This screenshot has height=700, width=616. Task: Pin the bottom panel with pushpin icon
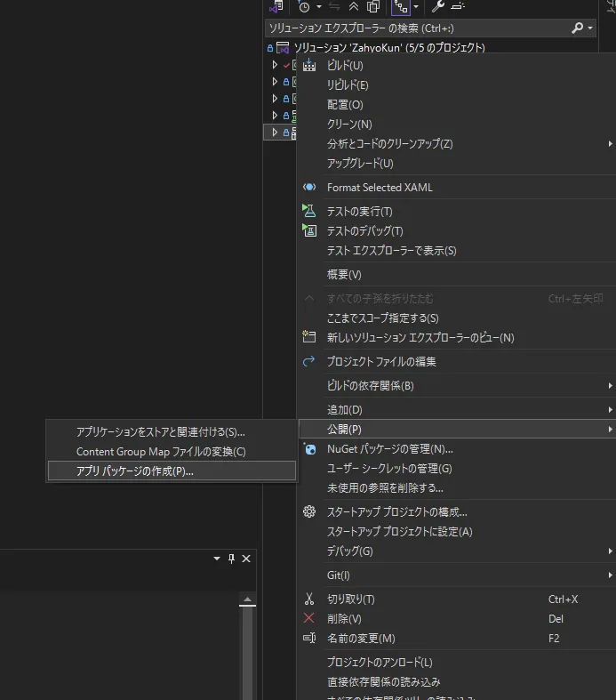tap(231, 559)
